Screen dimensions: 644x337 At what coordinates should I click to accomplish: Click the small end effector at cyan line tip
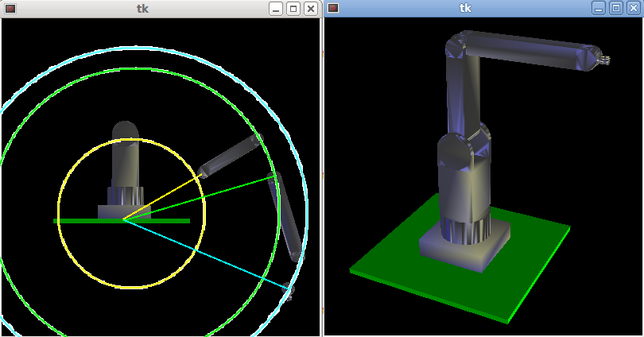(x=289, y=291)
